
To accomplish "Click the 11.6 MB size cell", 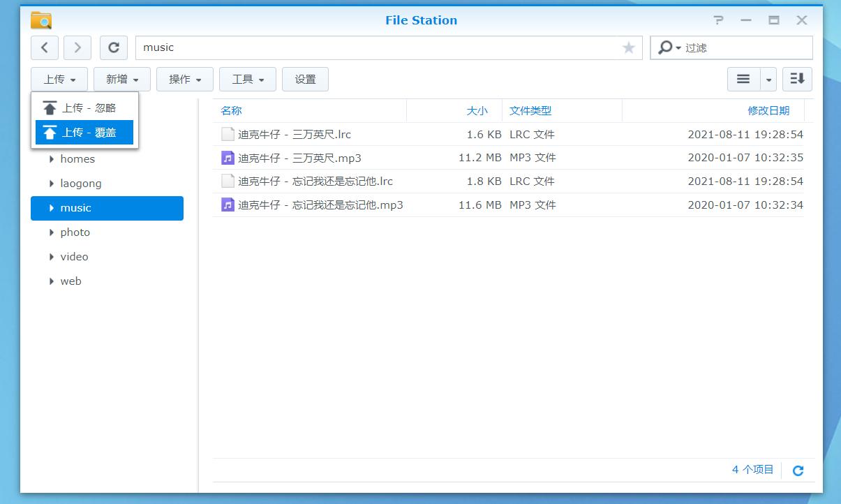I will [x=480, y=205].
